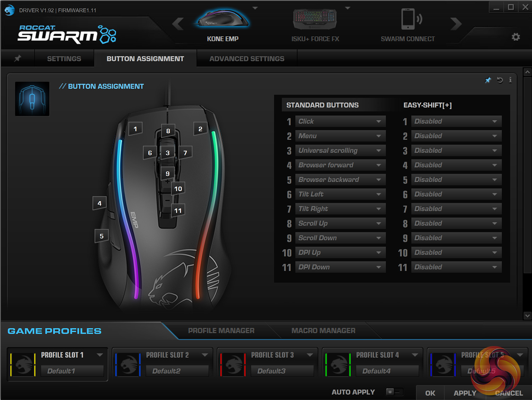Select side button marker 5 on the mouse
The height and width of the screenshot is (400, 532).
pyautogui.click(x=102, y=236)
